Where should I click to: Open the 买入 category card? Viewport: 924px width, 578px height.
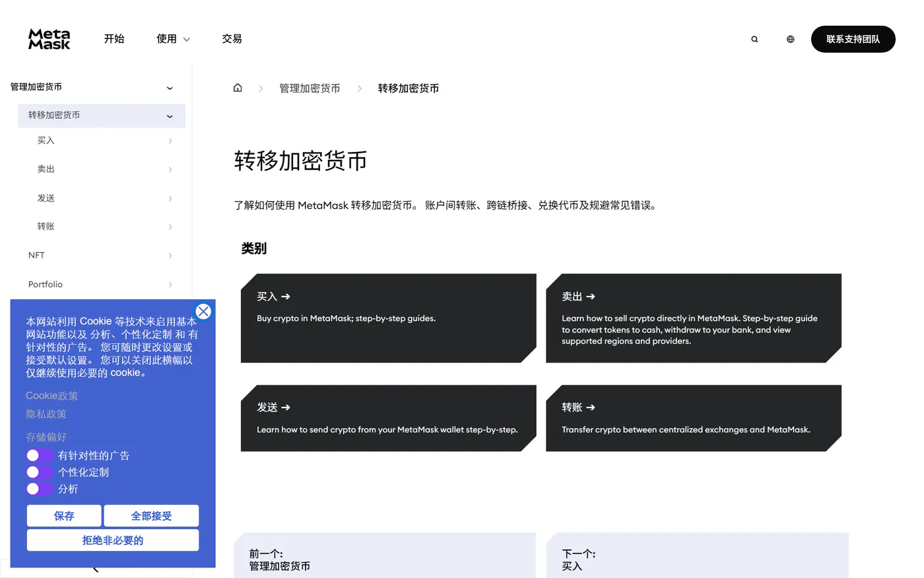[388, 318]
